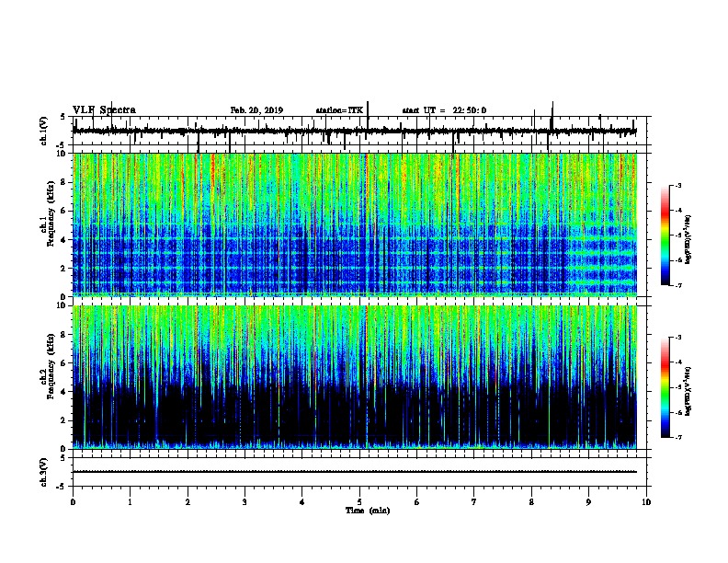
Task: Click the 'station=ITK' label
Action: [x=339, y=110]
